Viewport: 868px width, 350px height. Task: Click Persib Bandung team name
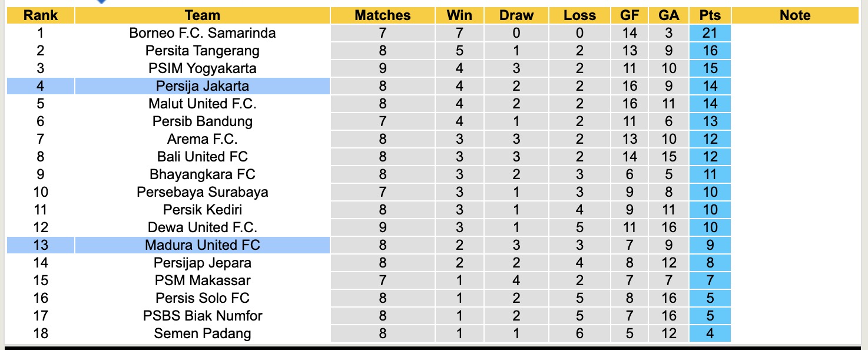[x=202, y=121]
